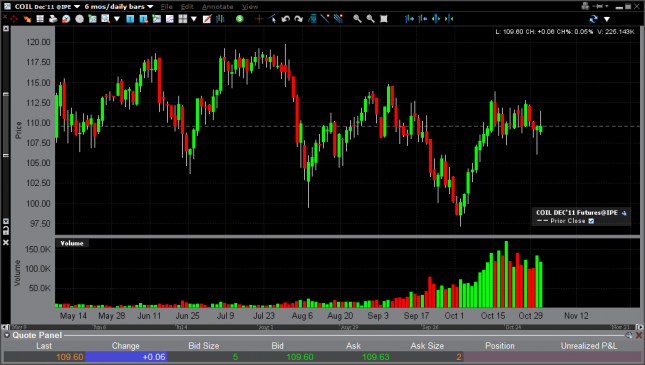The width and height of the screenshot is (645, 365).
Task: Click the orange arrow icon in the toolbar
Action: coord(27,19)
